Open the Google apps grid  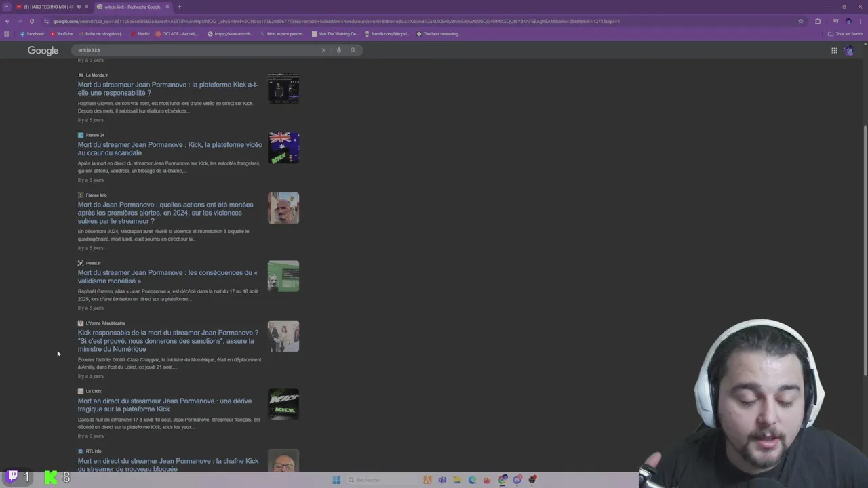coord(834,50)
